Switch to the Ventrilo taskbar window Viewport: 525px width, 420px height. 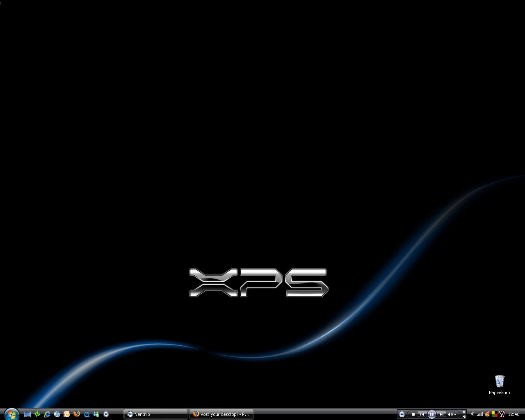(x=156, y=414)
